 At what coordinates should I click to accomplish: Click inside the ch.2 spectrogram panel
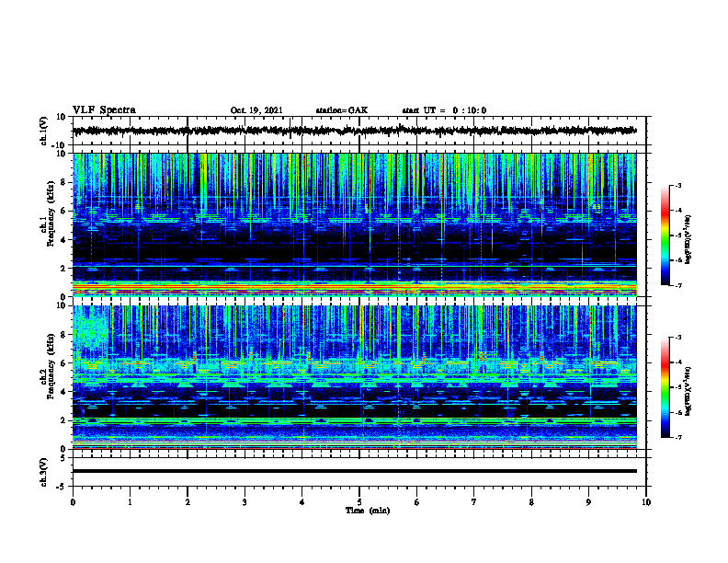(354, 377)
